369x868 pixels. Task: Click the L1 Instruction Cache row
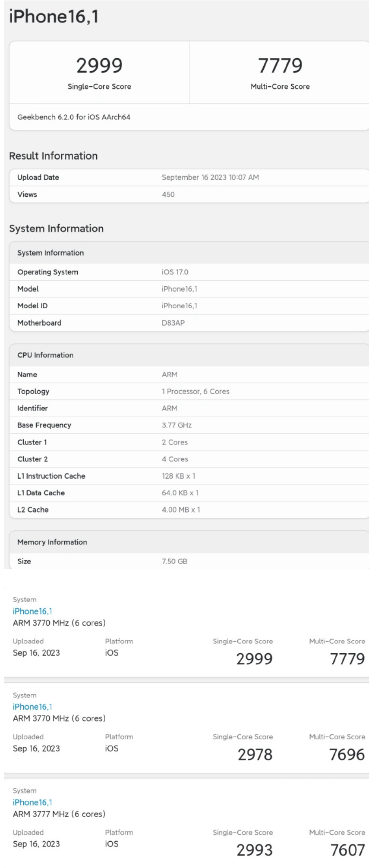pos(51,476)
